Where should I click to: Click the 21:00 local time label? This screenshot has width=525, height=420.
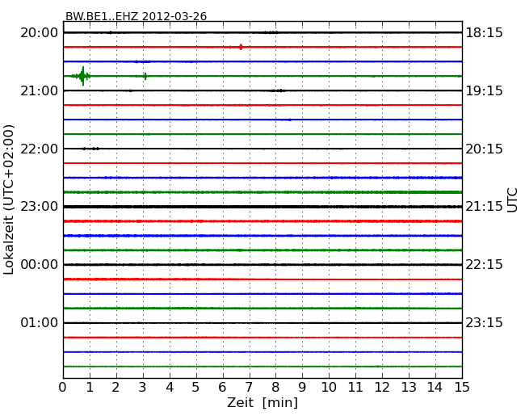click(x=40, y=90)
